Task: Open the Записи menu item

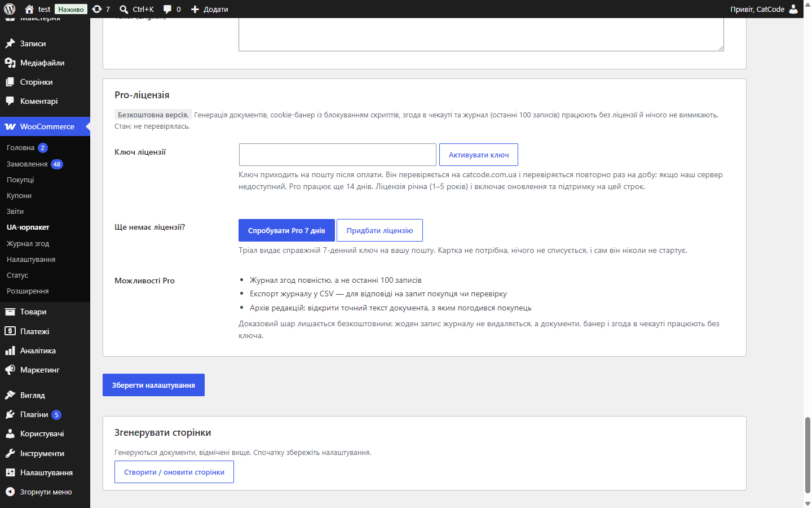Action: [45, 43]
